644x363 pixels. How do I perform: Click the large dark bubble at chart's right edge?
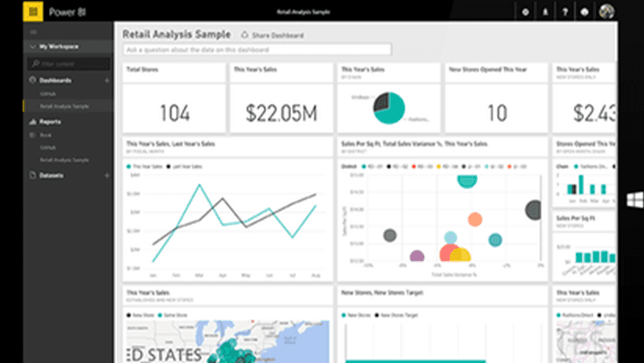[533, 210]
